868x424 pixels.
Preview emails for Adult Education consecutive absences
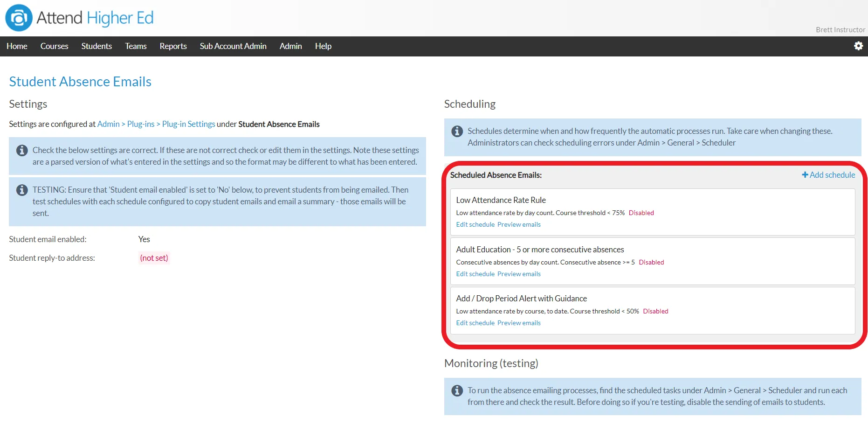[x=519, y=274]
